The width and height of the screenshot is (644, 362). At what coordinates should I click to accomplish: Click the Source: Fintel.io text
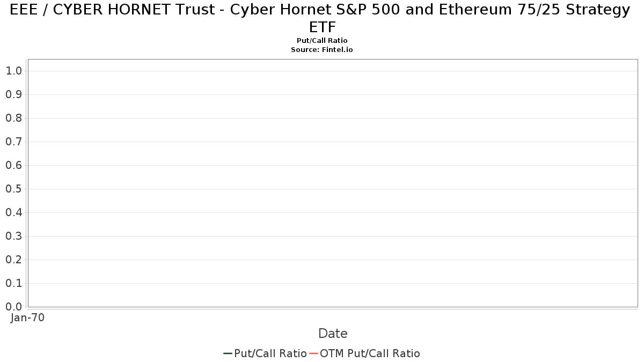[x=322, y=49]
